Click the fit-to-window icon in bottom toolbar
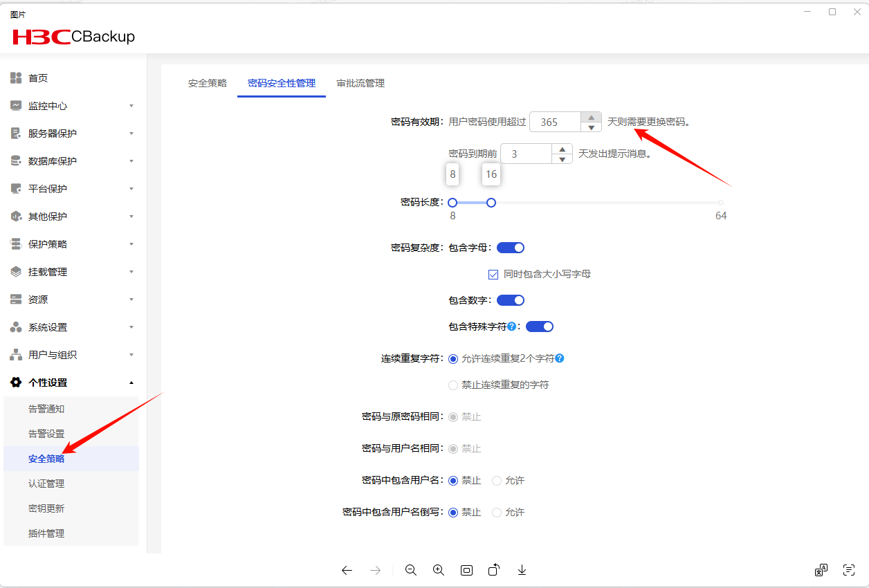This screenshot has width=869, height=588. (466, 570)
